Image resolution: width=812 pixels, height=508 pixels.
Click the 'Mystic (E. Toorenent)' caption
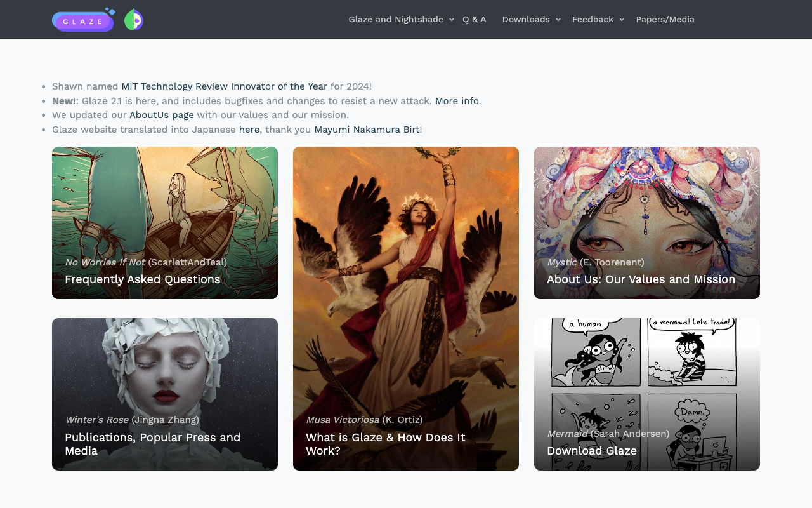click(596, 262)
